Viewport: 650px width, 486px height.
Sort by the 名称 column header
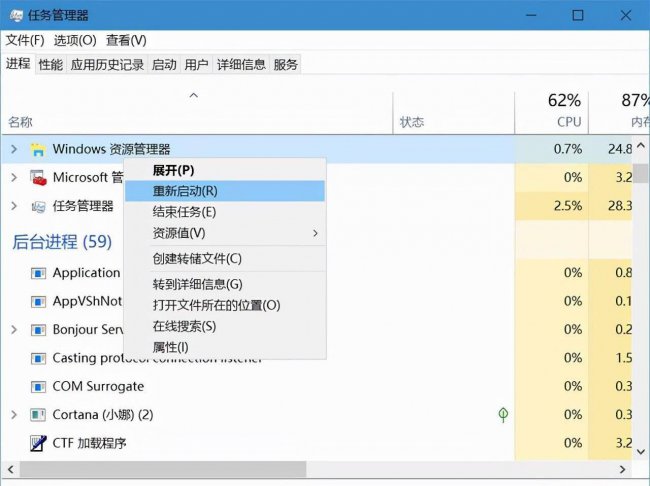(x=197, y=113)
